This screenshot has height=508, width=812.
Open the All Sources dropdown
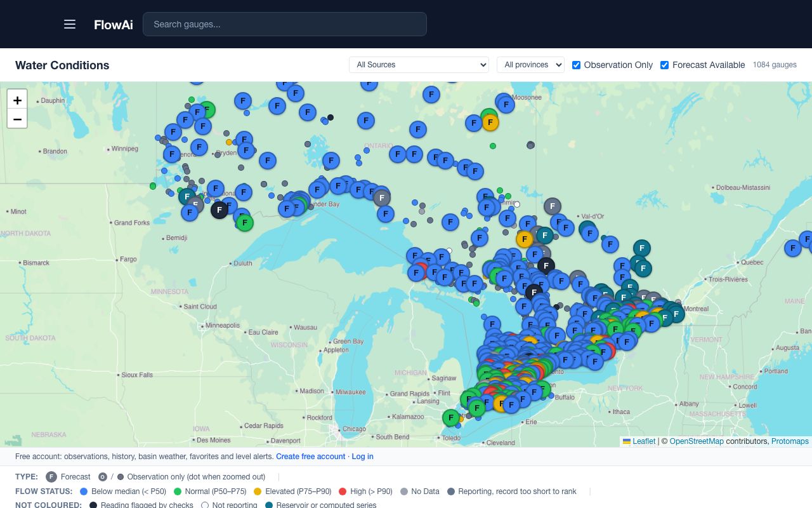(x=419, y=65)
